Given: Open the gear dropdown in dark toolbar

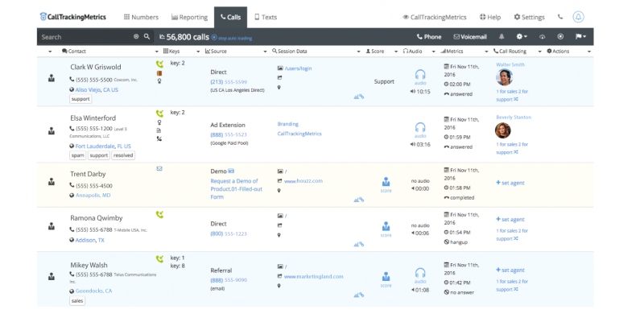Looking at the screenshot, I should (x=522, y=36).
